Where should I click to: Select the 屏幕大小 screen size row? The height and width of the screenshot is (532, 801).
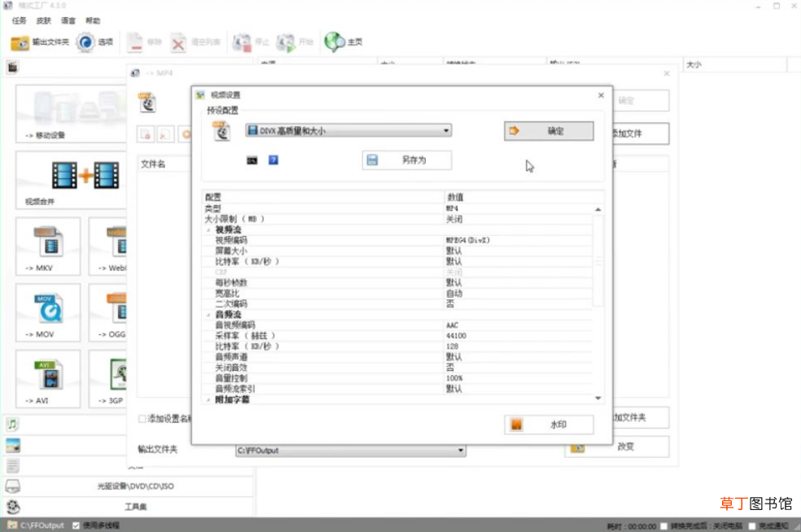pyautogui.click(x=399, y=251)
